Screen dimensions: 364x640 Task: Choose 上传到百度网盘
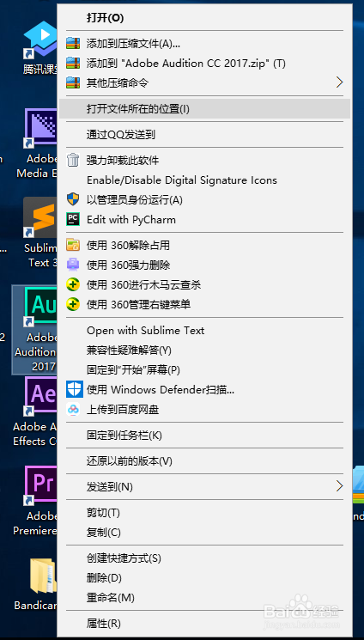(205, 410)
